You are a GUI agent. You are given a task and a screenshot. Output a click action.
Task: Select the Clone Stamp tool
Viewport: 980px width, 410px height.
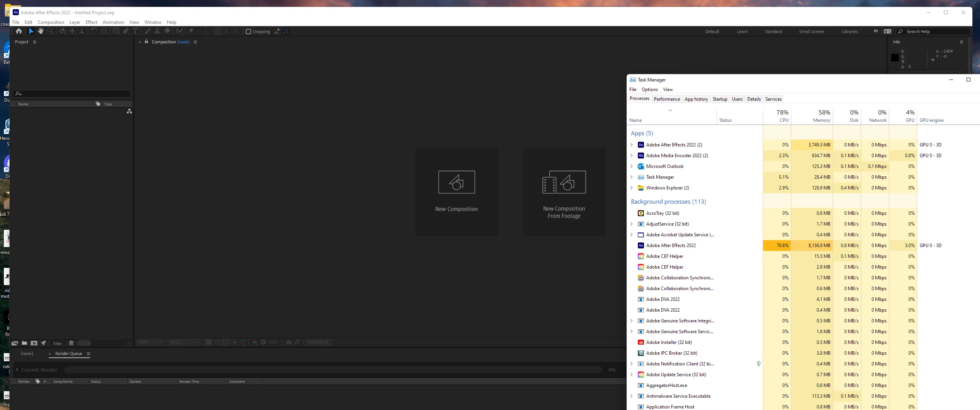pyautogui.click(x=157, y=31)
